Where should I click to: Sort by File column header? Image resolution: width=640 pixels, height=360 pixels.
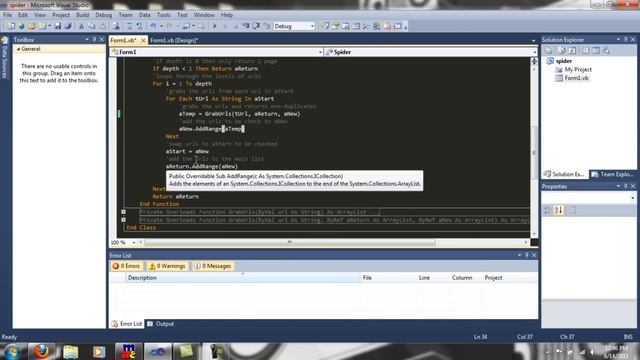click(388, 278)
